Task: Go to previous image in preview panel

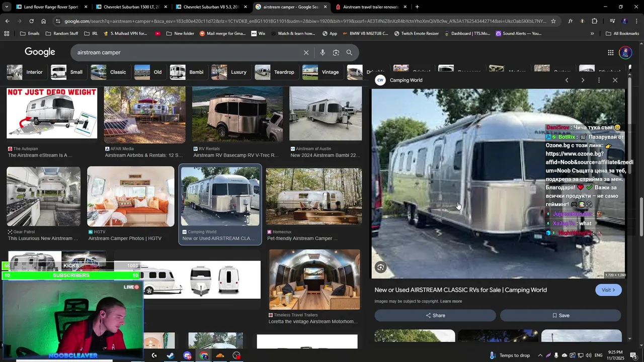Action: [x=567, y=80]
